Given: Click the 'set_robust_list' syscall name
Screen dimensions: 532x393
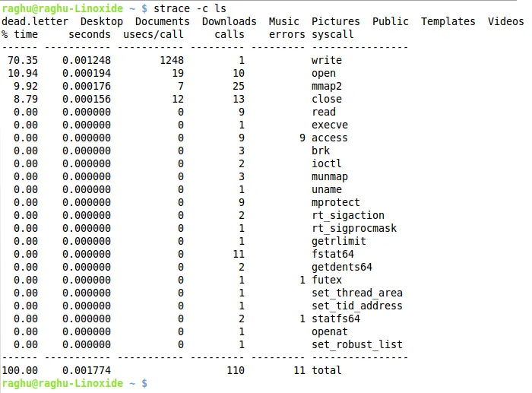Looking at the screenshot, I should pyautogui.click(x=357, y=344).
